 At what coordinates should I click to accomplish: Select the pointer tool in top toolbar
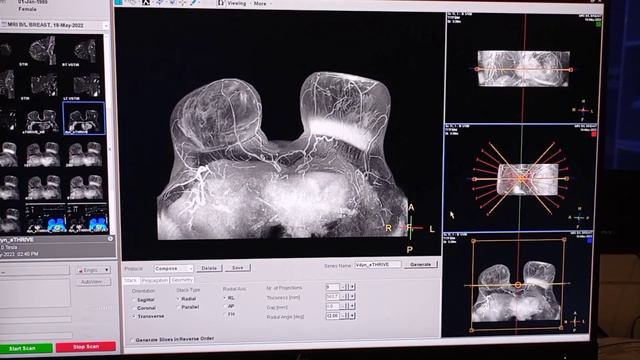coord(146,2)
